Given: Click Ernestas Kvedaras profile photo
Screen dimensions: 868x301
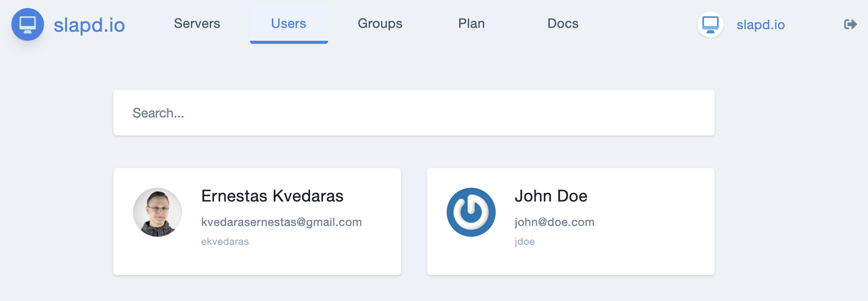Looking at the screenshot, I should pyautogui.click(x=157, y=212).
